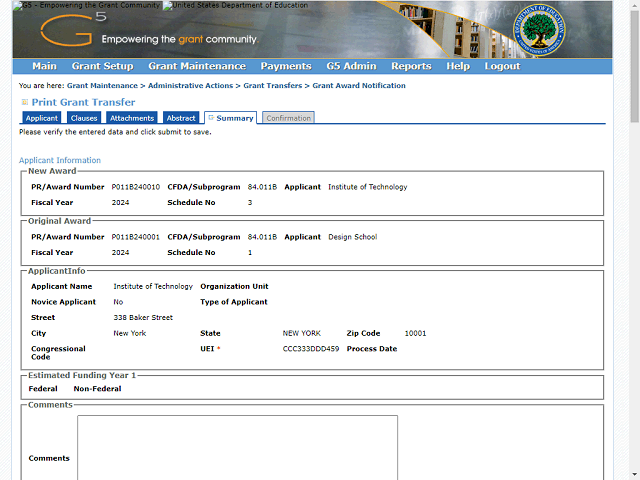Click the Zip Code value 10001
Viewport: 640px width, 480px height.
coord(416,333)
